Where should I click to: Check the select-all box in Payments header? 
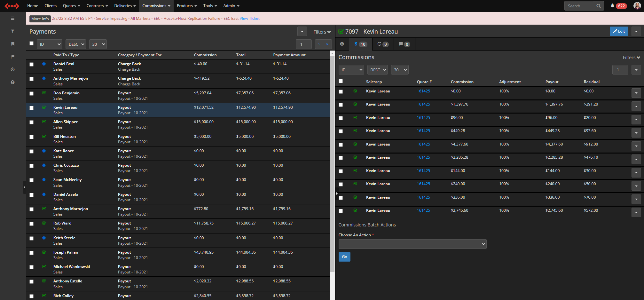coord(31,43)
